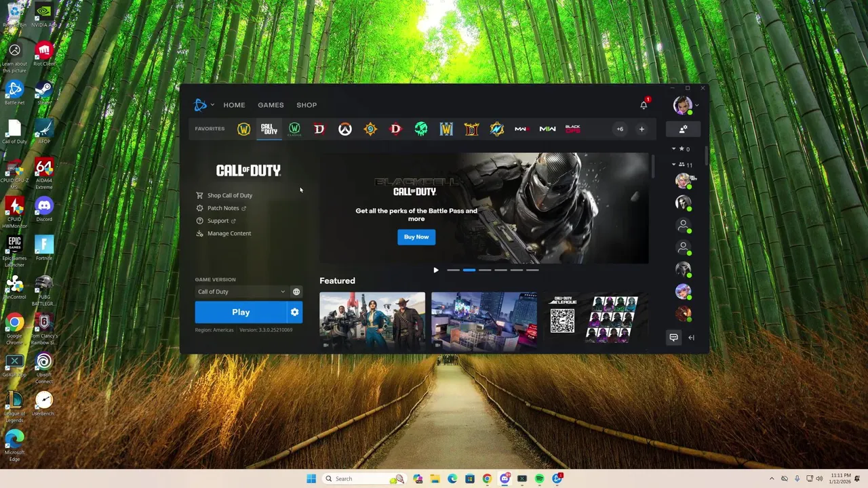
Task: Open Diablo IV from the favorites bar
Action: click(x=319, y=129)
